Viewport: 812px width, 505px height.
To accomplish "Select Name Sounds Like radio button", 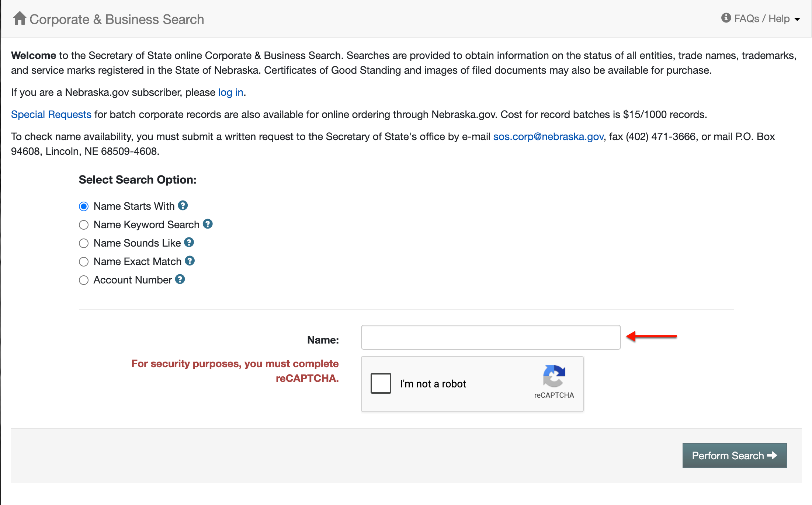I will 84,243.
